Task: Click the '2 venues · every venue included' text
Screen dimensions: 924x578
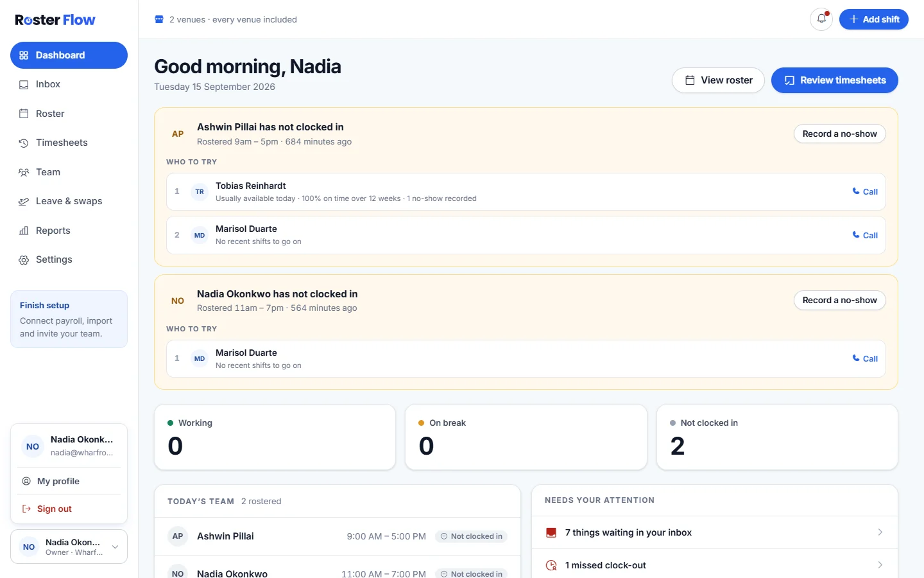Action: point(233,19)
